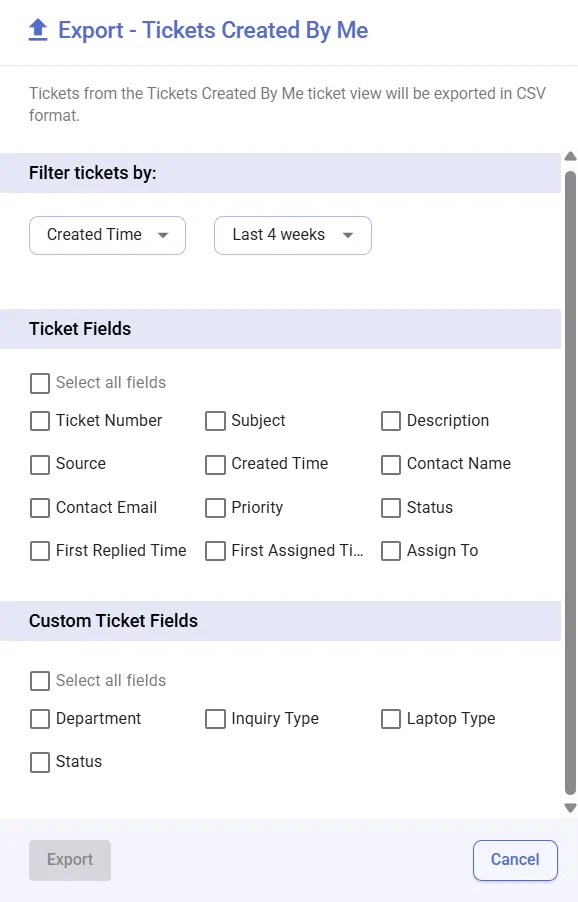Check the Ticket Number field
The image size is (578, 902).
[x=39, y=421]
